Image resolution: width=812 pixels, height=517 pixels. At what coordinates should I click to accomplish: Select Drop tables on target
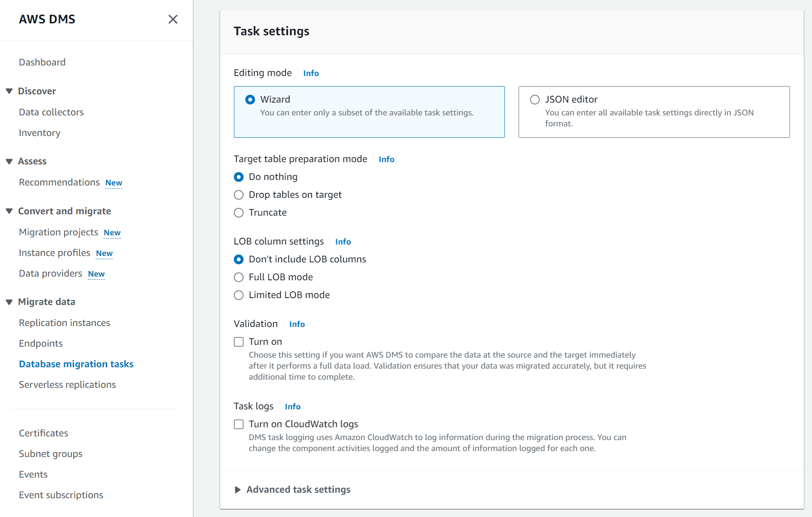(238, 195)
